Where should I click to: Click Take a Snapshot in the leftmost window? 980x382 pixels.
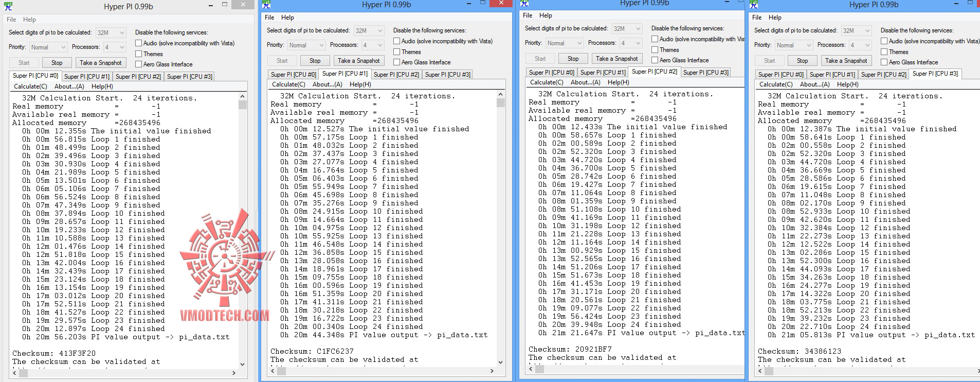tap(101, 63)
